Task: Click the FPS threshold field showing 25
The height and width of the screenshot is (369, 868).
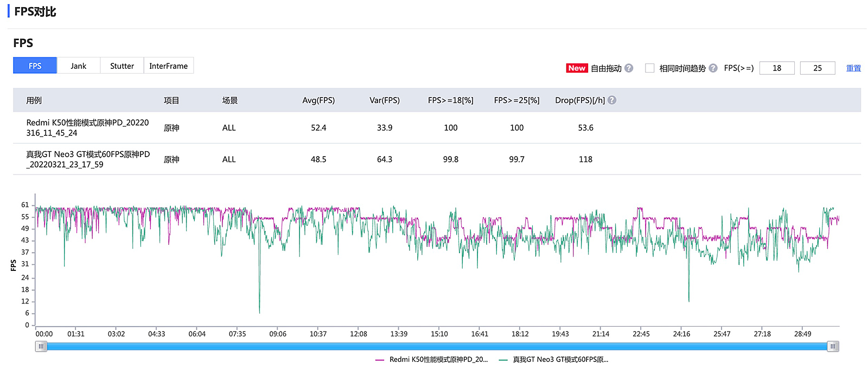Action: point(818,68)
